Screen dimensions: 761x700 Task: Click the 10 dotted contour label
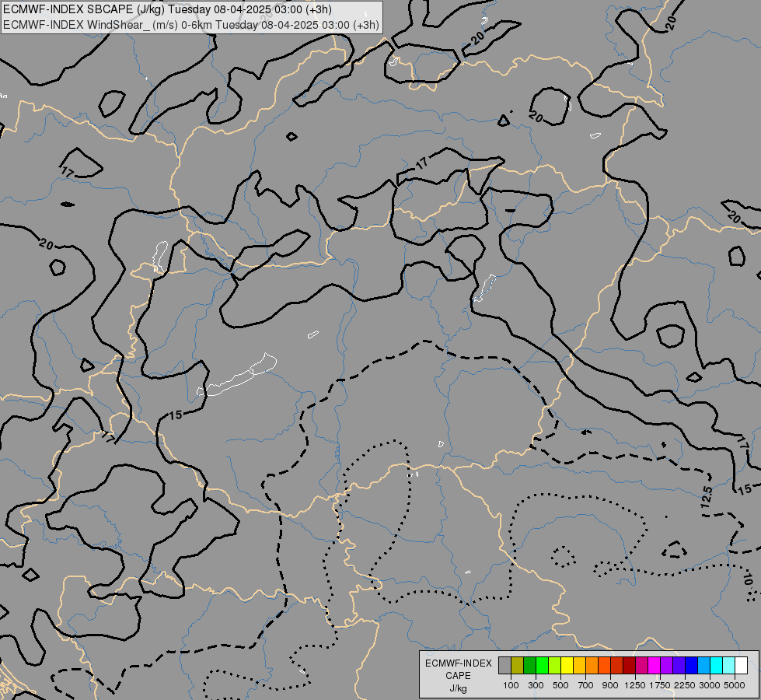pyautogui.click(x=748, y=580)
